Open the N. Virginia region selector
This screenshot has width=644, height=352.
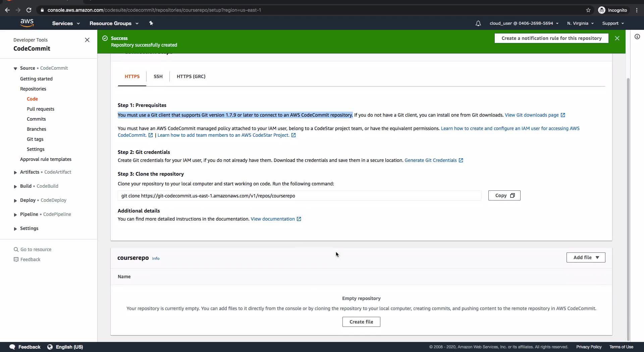pos(580,23)
